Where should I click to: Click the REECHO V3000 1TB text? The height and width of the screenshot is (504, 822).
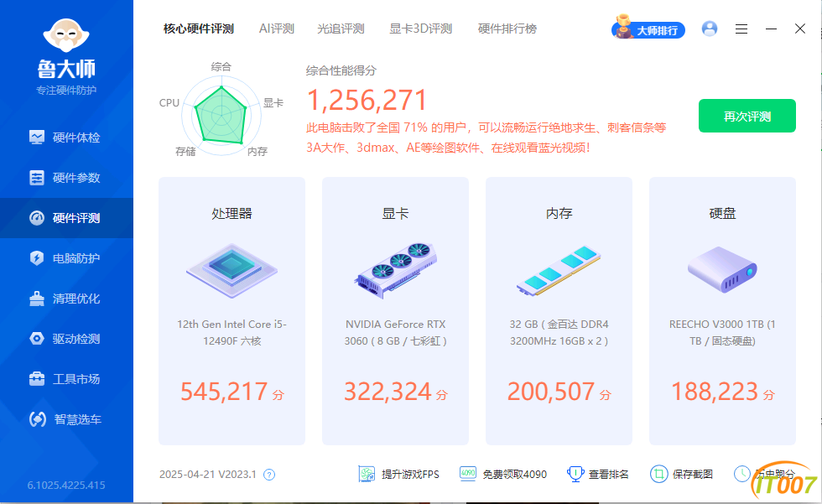click(x=722, y=333)
